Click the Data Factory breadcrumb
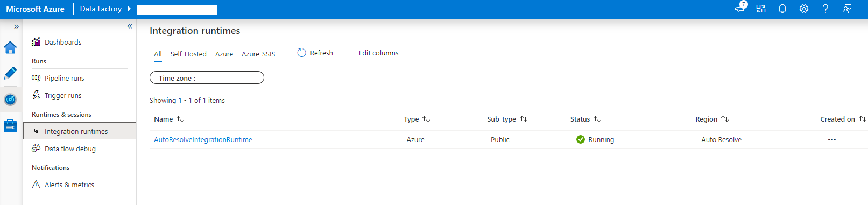The width and height of the screenshot is (868, 205). [x=101, y=9]
